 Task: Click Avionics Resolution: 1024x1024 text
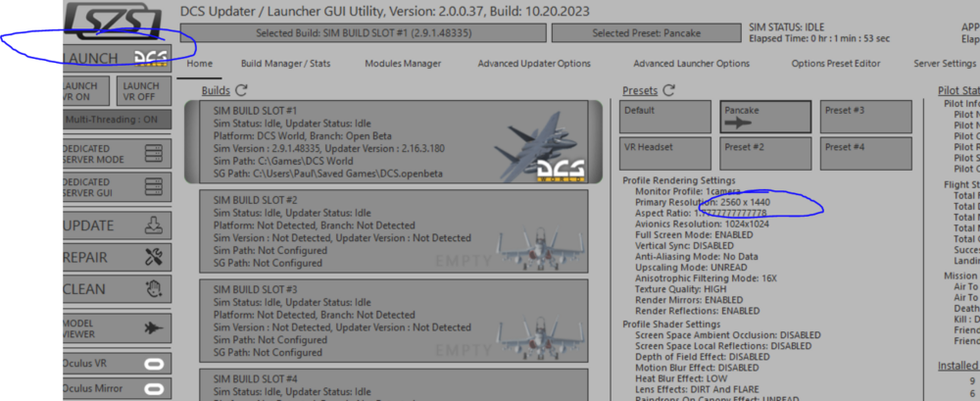(x=702, y=224)
